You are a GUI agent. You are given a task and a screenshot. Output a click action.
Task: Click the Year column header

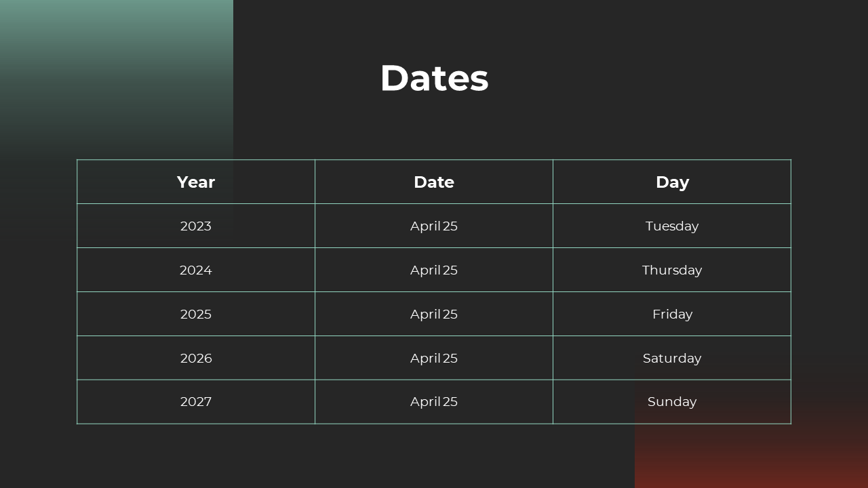pos(196,182)
